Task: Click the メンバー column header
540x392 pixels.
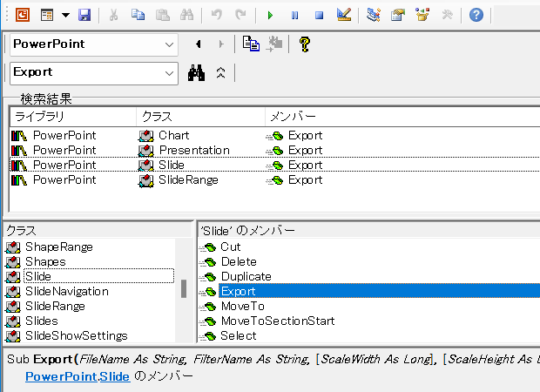Action: (x=402, y=117)
